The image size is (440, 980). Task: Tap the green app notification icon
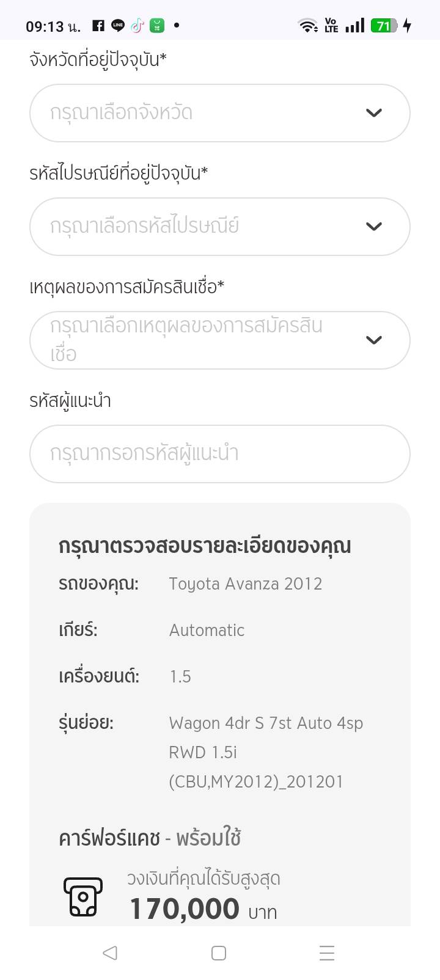point(157,26)
